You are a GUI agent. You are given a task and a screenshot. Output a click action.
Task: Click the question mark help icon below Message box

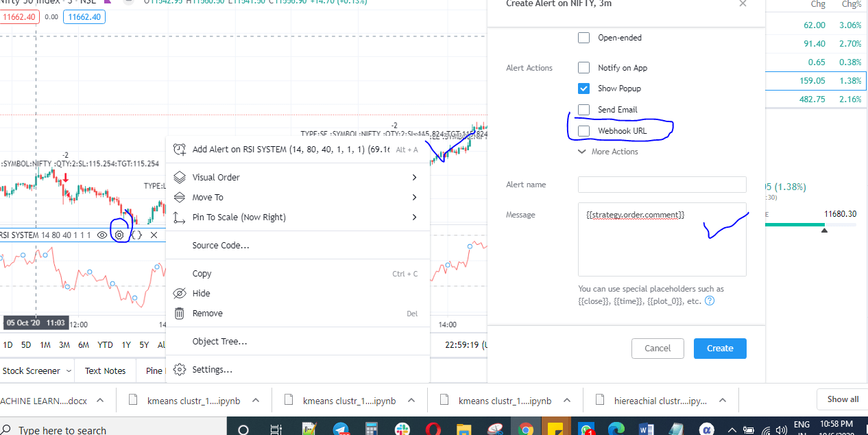click(x=710, y=300)
